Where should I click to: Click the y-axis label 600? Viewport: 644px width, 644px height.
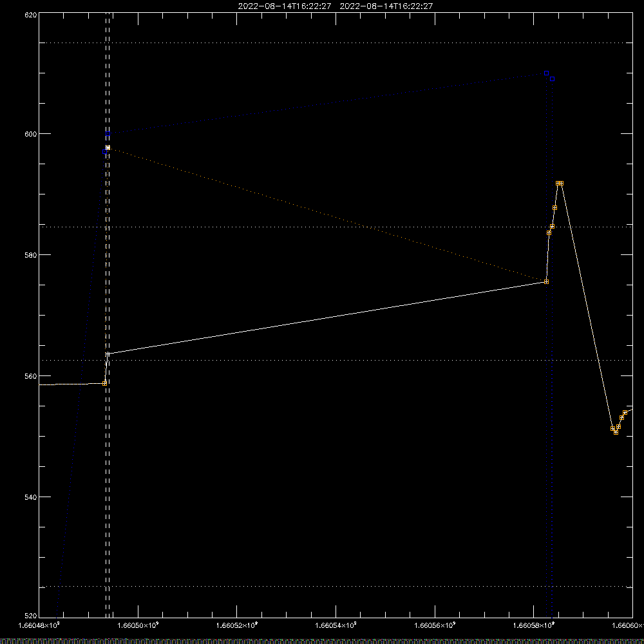32,134
